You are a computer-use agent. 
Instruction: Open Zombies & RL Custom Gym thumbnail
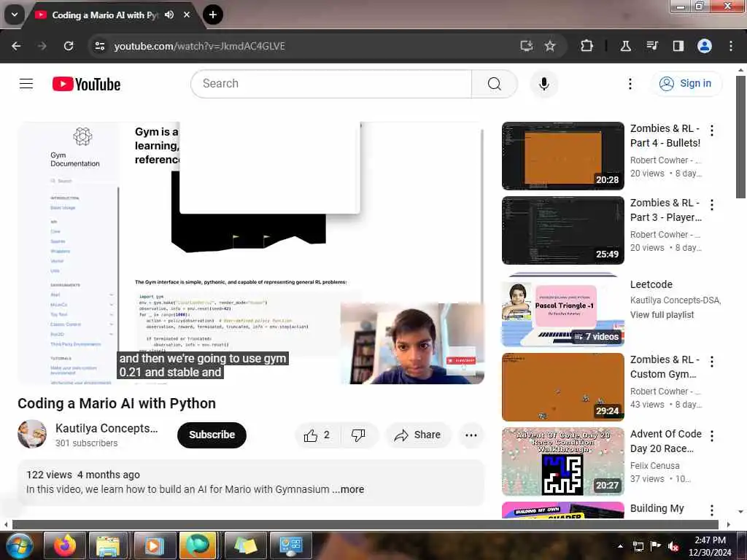click(x=562, y=386)
